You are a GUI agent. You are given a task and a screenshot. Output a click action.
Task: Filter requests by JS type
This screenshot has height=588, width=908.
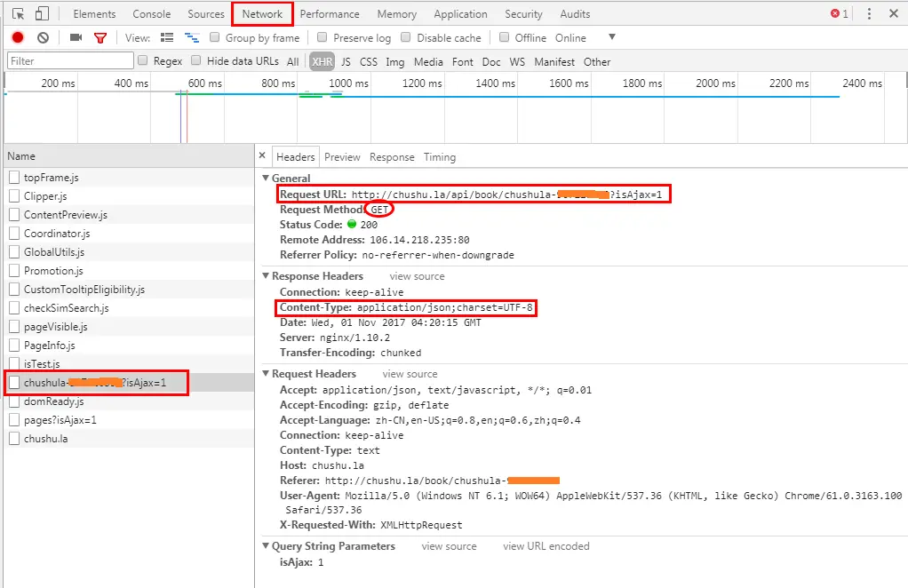[x=346, y=61]
